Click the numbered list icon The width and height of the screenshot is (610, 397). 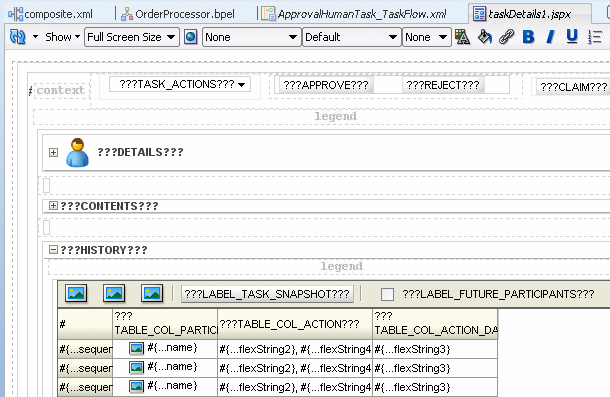tap(595, 37)
